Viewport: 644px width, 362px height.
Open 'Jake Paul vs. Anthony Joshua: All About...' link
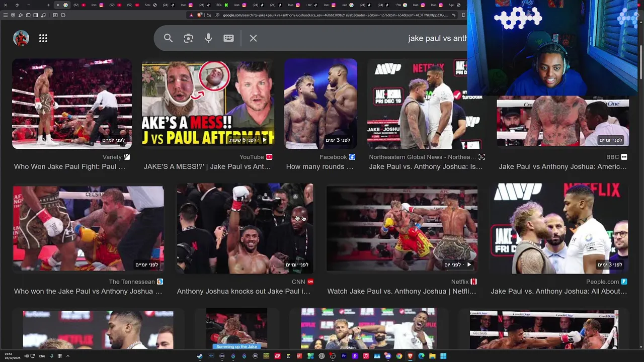coord(559,291)
